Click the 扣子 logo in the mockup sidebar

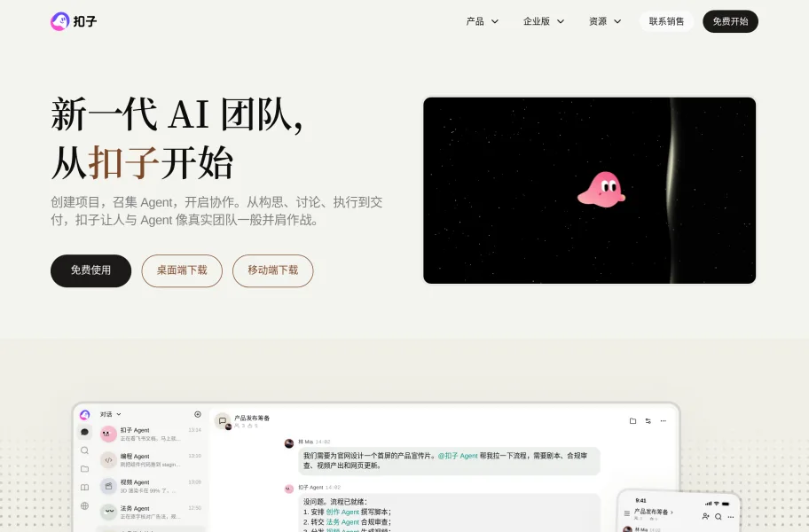84,414
